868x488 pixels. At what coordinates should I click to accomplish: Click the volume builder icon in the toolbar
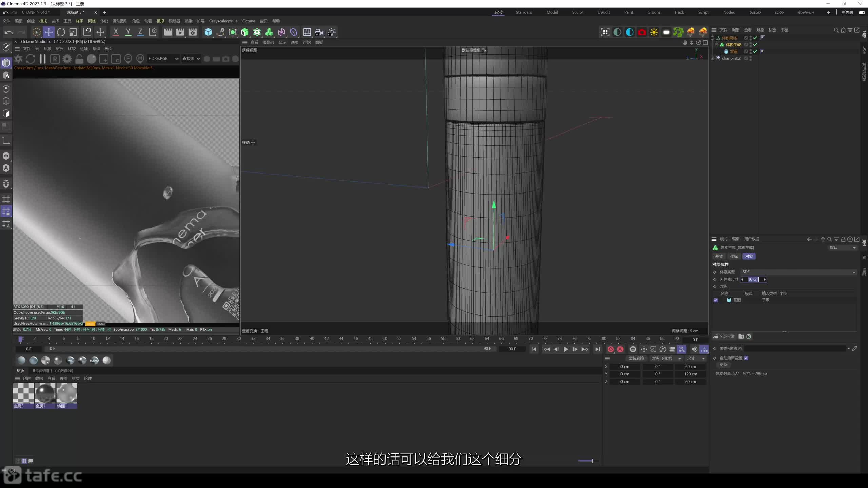tap(269, 32)
